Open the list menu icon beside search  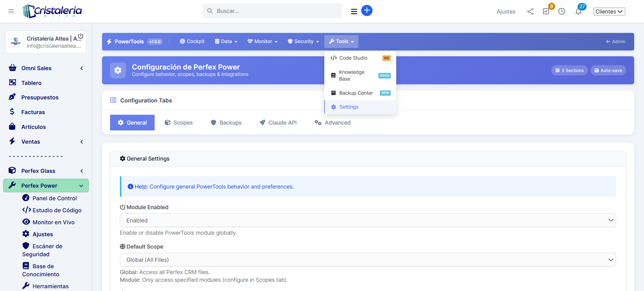(354, 12)
